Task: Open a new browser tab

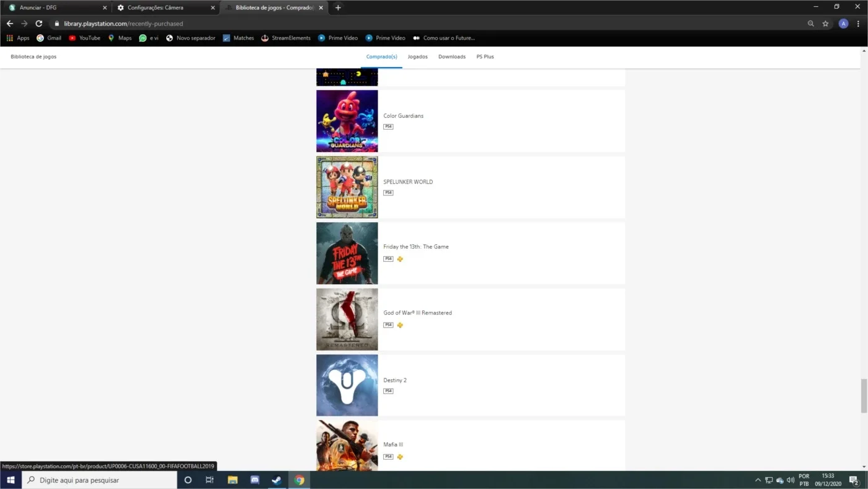Action: (x=338, y=7)
